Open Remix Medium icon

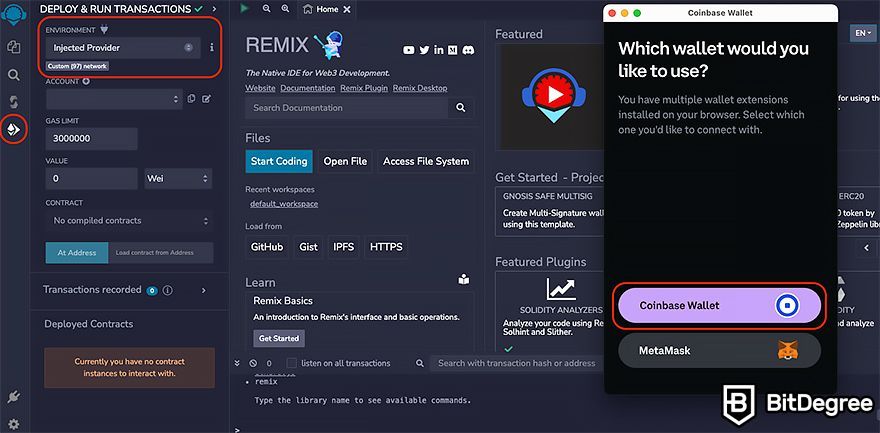coord(452,50)
